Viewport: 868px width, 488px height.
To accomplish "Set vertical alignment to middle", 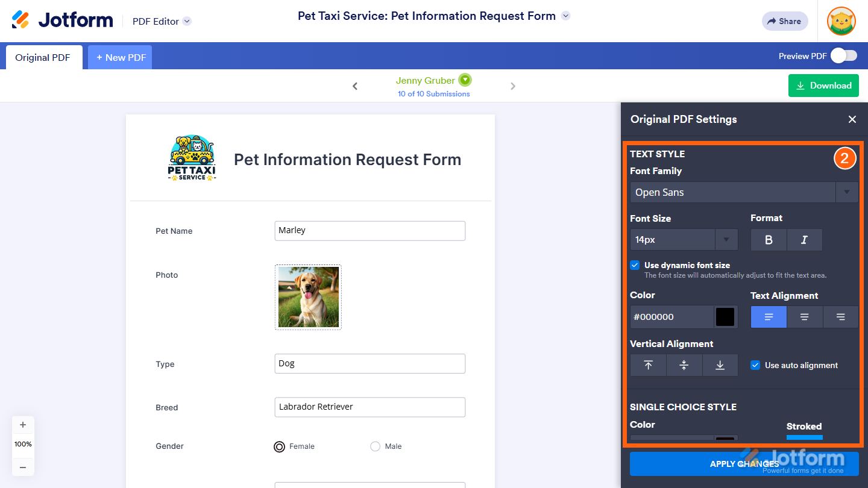I will [684, 364].
